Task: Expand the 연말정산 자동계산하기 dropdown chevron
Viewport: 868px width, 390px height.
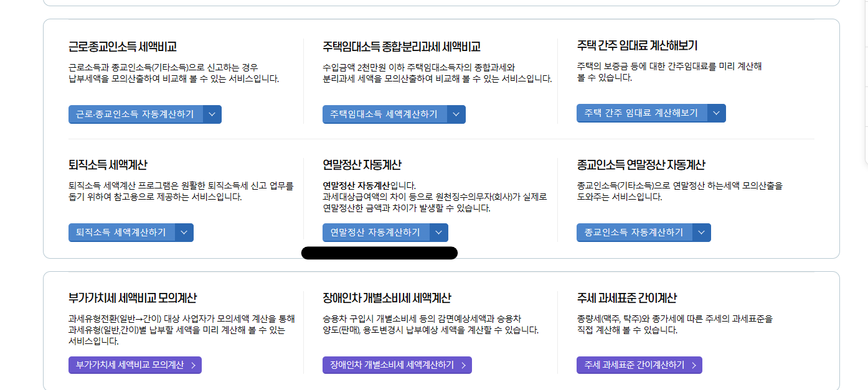Action: coord(441,232)
